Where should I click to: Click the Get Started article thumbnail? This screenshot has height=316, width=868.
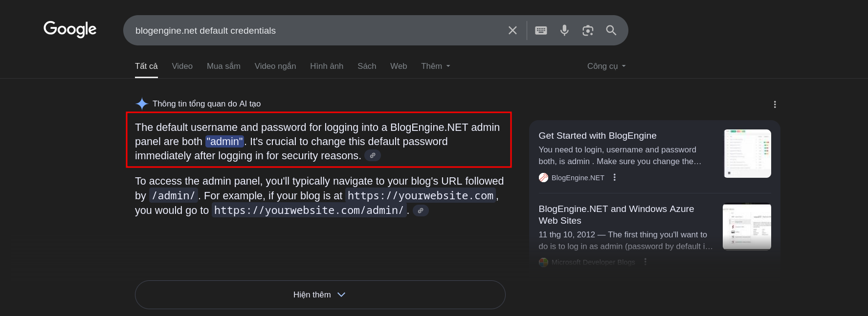tap(747, 153)
